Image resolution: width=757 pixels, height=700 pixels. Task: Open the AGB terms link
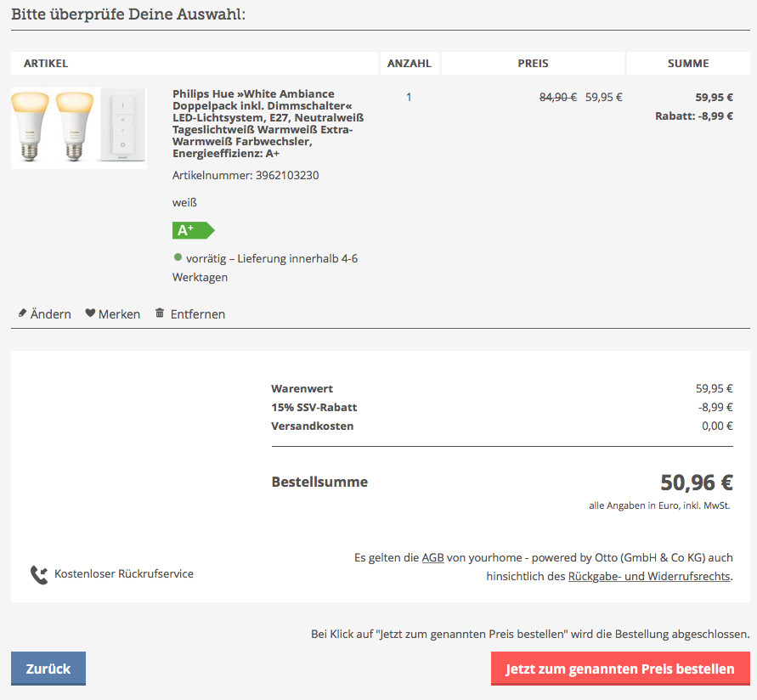(x=432, y=558)
